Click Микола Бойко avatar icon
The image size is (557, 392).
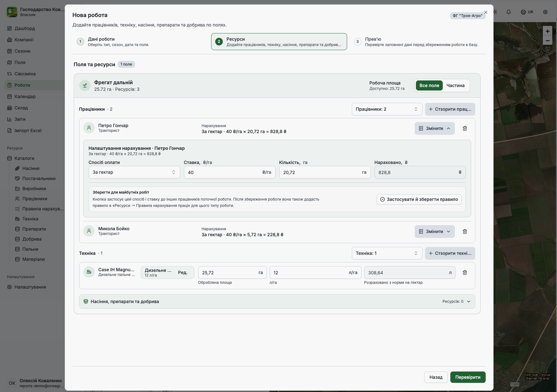click(89, 231)
